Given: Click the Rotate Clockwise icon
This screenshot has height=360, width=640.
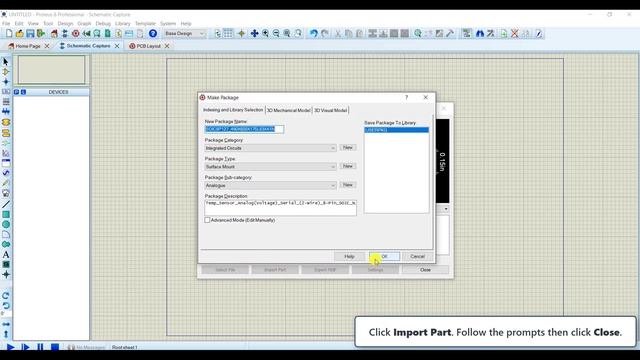Looking at the screenshot, I should point(6,296).
